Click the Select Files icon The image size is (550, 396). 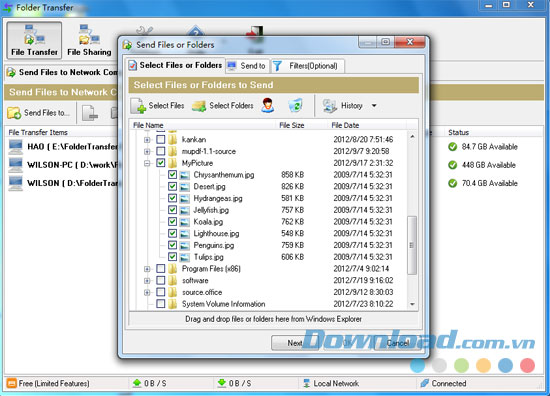click(139, 106)
